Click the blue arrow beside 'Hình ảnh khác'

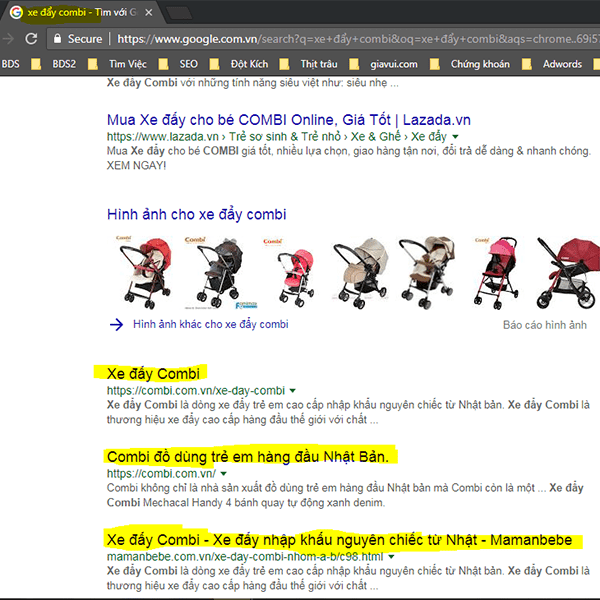click(116, 324)
